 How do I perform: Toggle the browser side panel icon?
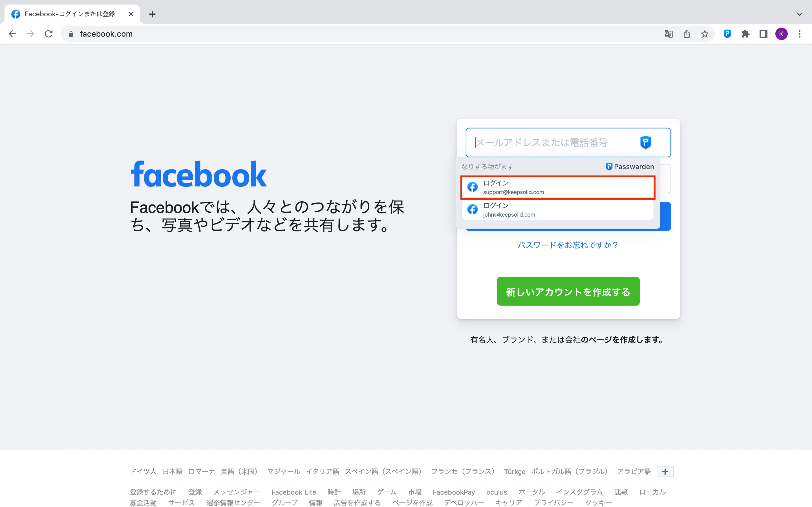click(x=763, y=34)
